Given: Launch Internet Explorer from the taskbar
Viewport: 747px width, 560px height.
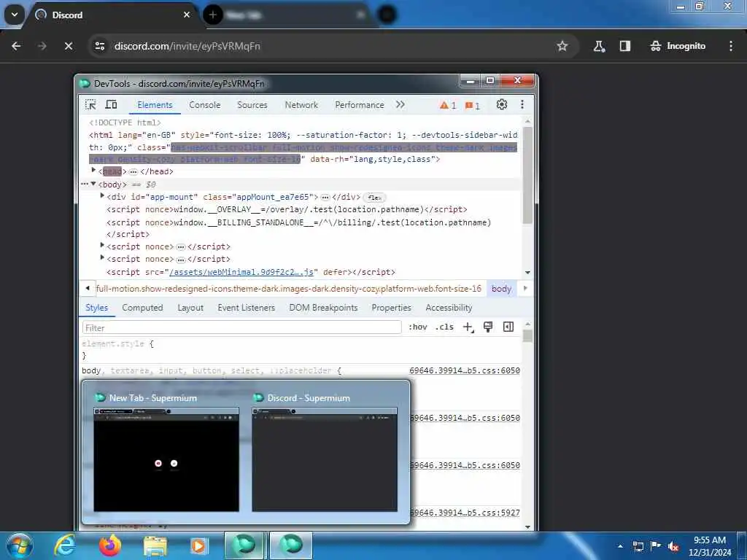Looking at the screenshot, I should point(64,545).
